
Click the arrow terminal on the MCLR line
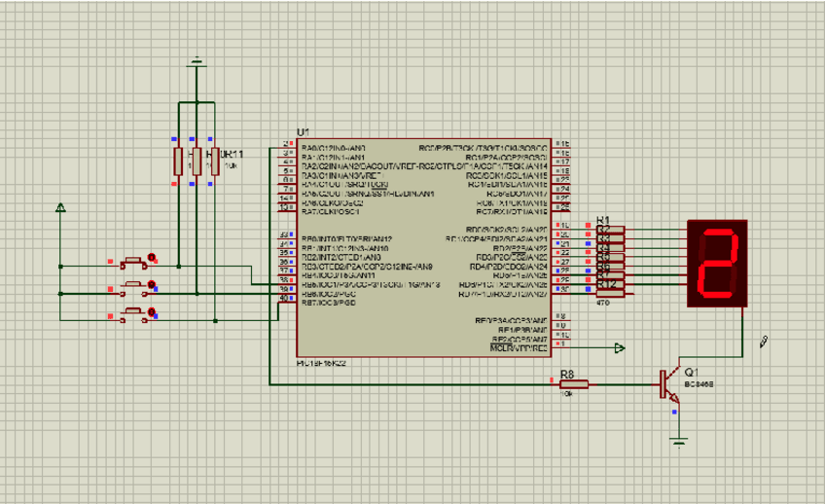[619, 347]
